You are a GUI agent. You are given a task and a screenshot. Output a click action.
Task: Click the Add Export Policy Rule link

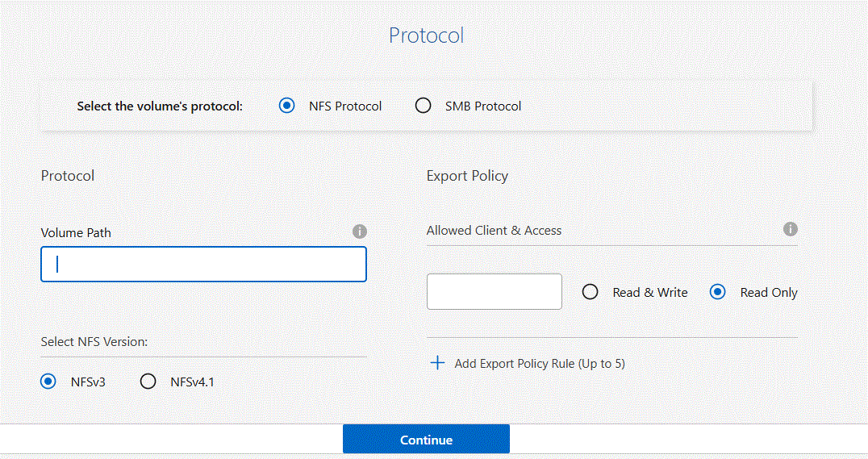[x=539, y=363]
